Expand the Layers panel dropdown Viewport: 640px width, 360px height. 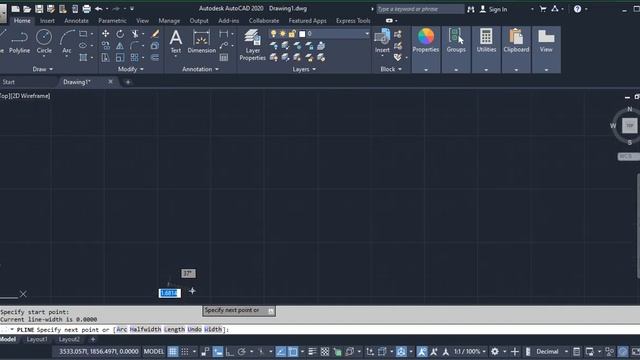(304, 69)
